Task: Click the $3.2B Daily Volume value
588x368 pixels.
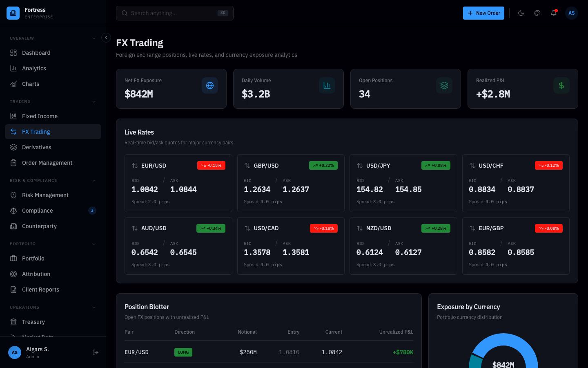Action: (256, 94)
